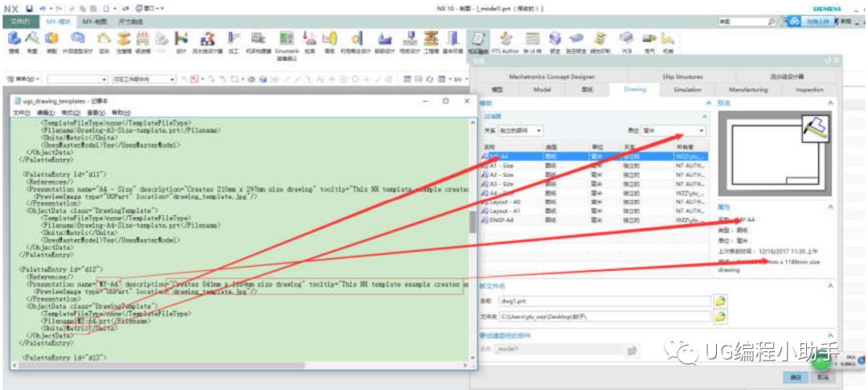Click the dwg1.prt name input field

coord(604,302)
